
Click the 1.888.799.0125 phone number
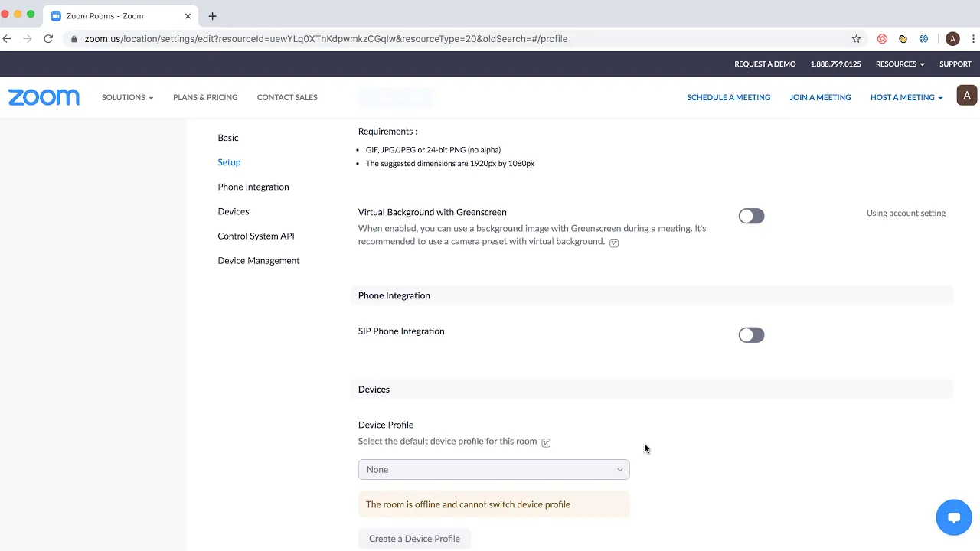(x=836, y=64)
